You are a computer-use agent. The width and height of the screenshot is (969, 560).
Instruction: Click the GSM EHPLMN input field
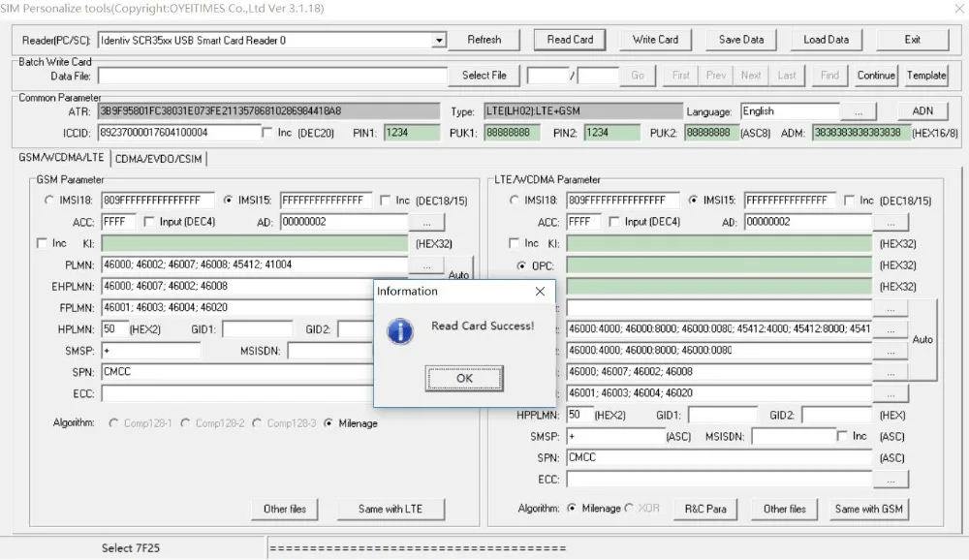tap(237, 287)
